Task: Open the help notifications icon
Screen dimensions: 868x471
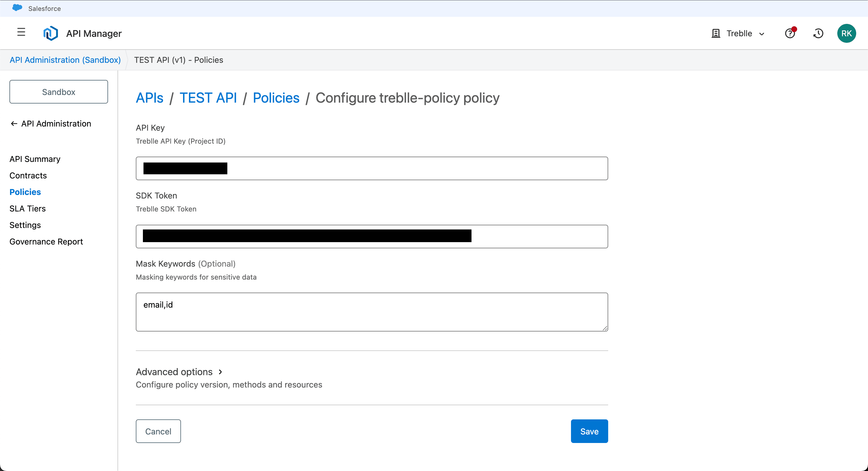Action: [x=790, y=33]
